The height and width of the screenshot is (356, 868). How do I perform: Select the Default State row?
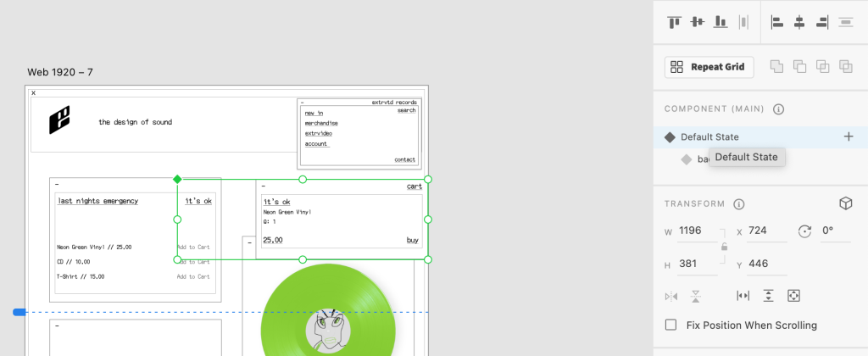(710, 136)
